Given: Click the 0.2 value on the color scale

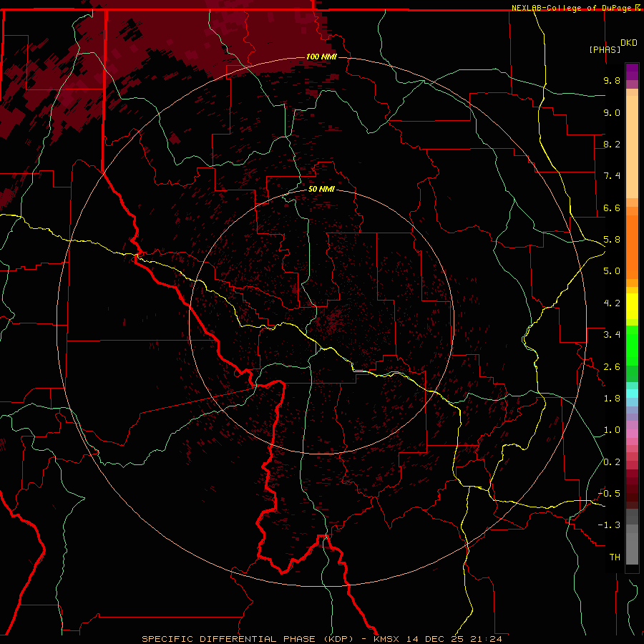Looking at the screenshot, I should (x=612, y=462).
